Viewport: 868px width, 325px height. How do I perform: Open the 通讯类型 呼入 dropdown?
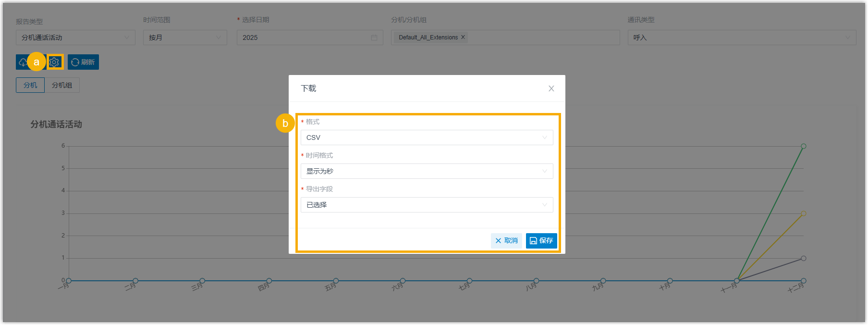tap(741, 37)
